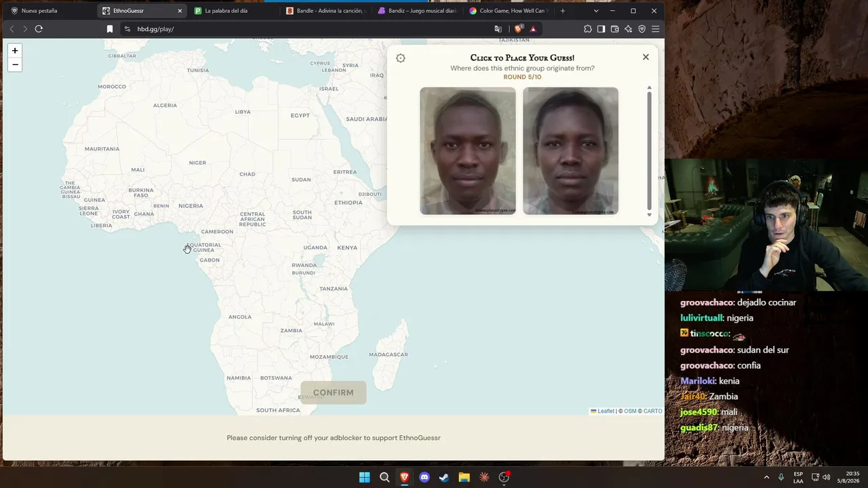Click chat username 'guadis87'

[699, 428]
